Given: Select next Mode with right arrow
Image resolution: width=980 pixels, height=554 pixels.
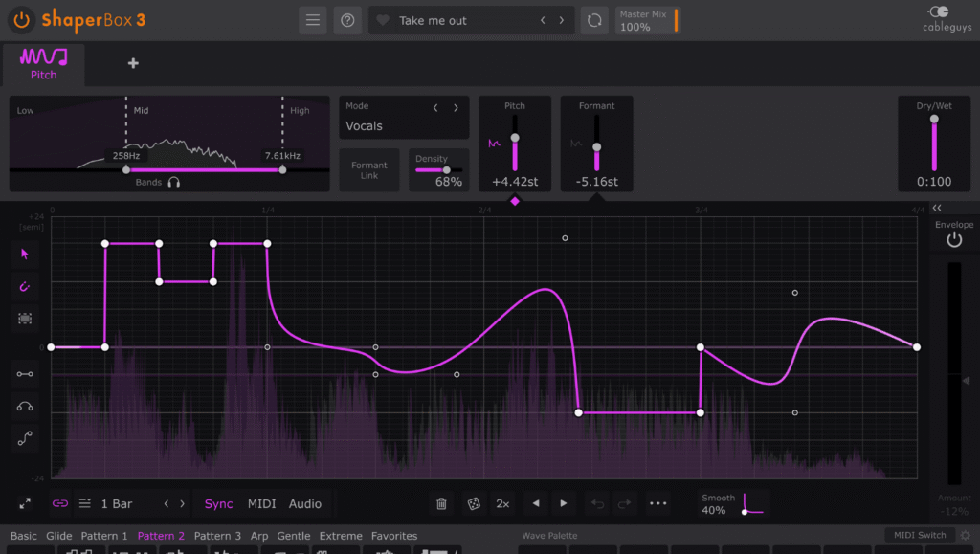Looking at the screenshot, I should (x=456, y=107).
